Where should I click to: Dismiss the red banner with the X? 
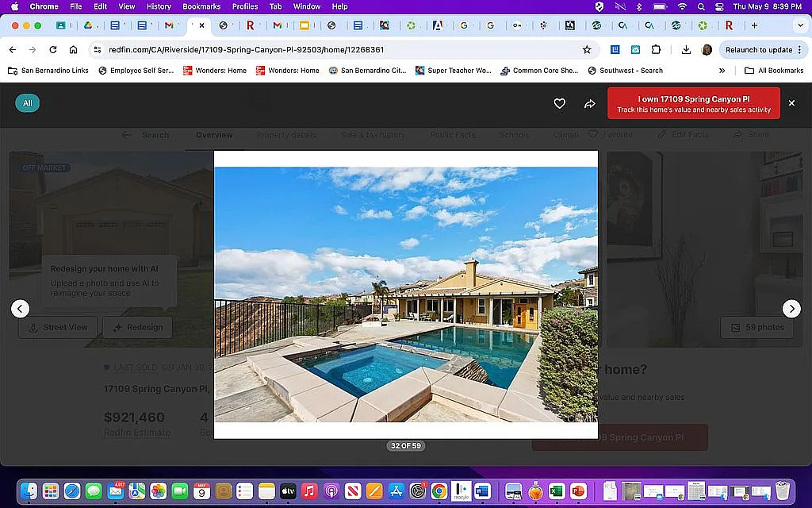pos(791,103)
